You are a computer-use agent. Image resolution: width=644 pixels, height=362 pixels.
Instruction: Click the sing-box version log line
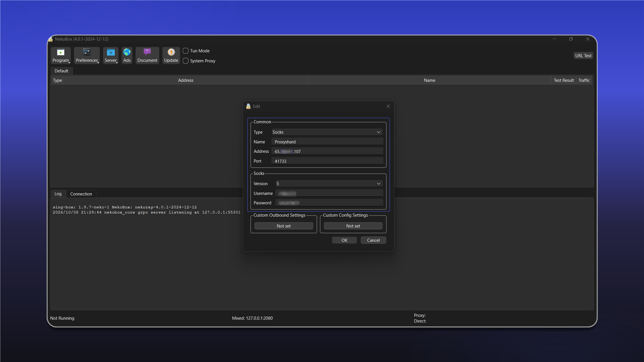click(x=124, y=207)
